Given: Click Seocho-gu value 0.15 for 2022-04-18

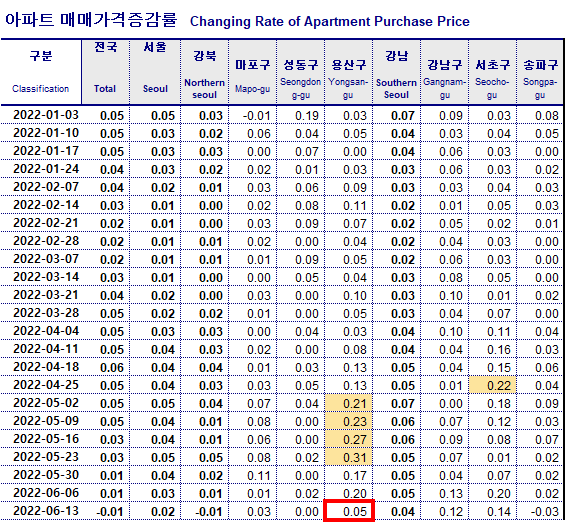Looking at the screenshot, I should (x=499, y=368).
